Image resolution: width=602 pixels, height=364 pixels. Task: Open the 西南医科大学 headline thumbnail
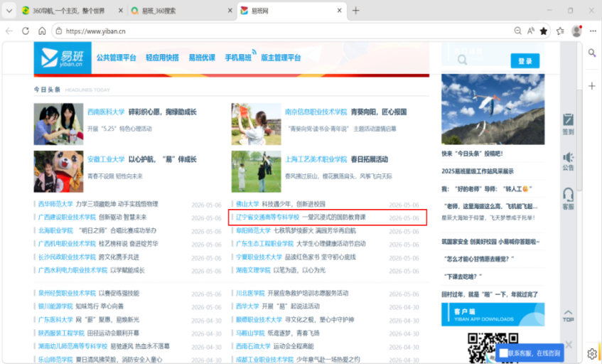pos(58,124)
